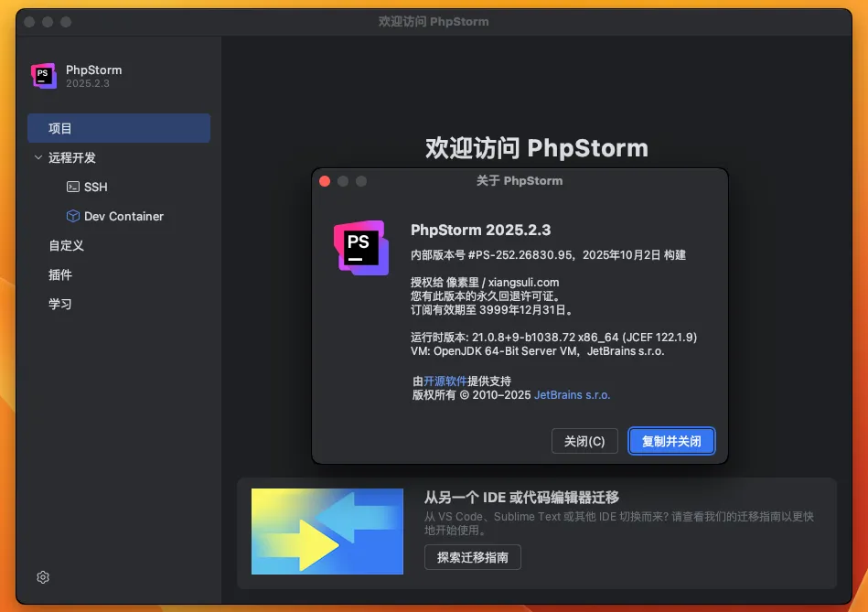868x612 pixels.
Task: Click the migration banner arrows thumbnail
Action: (x=327, y=531)
